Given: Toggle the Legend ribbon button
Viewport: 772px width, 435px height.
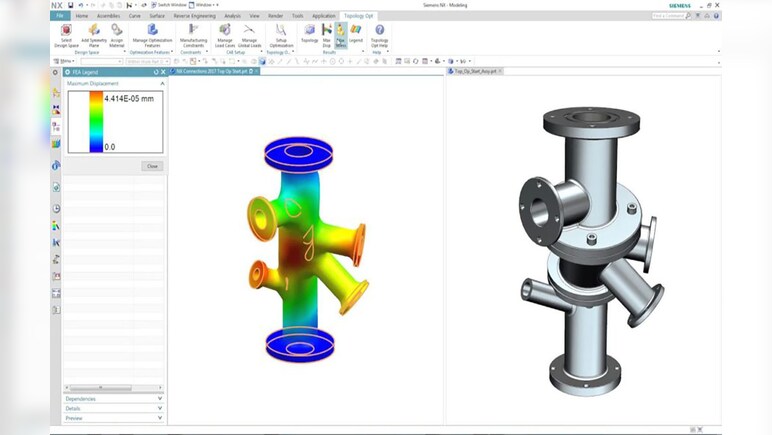Looking at the screenshot, I should coord(356,34).
